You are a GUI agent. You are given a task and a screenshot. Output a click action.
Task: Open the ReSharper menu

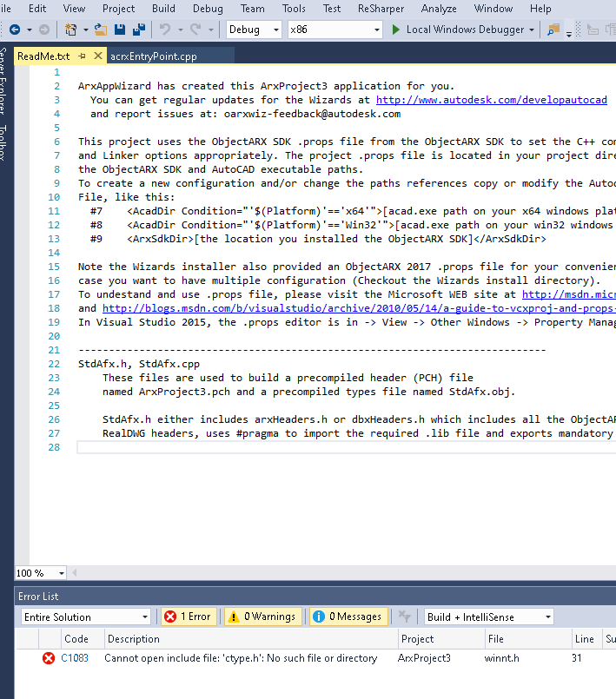(381, 9)
